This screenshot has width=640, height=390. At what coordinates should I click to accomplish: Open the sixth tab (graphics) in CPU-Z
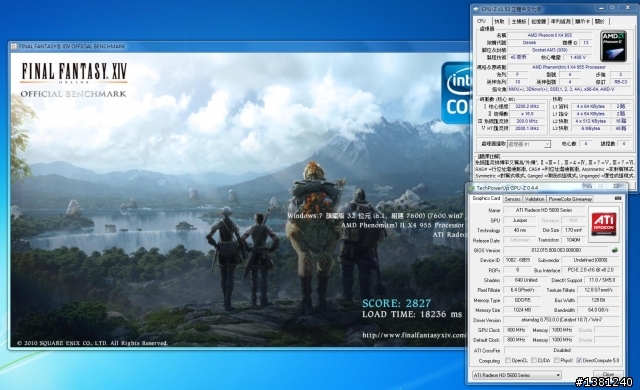tap(582, 22)
